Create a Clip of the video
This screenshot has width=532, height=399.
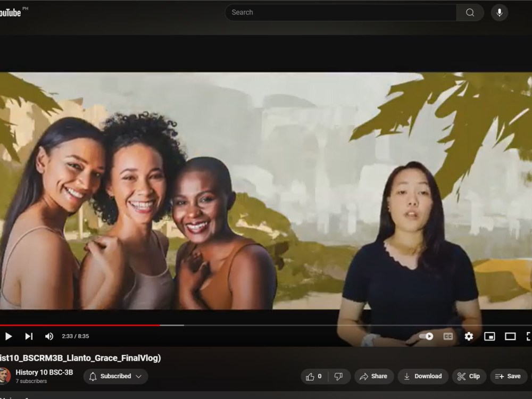click(x=469, y=376)
